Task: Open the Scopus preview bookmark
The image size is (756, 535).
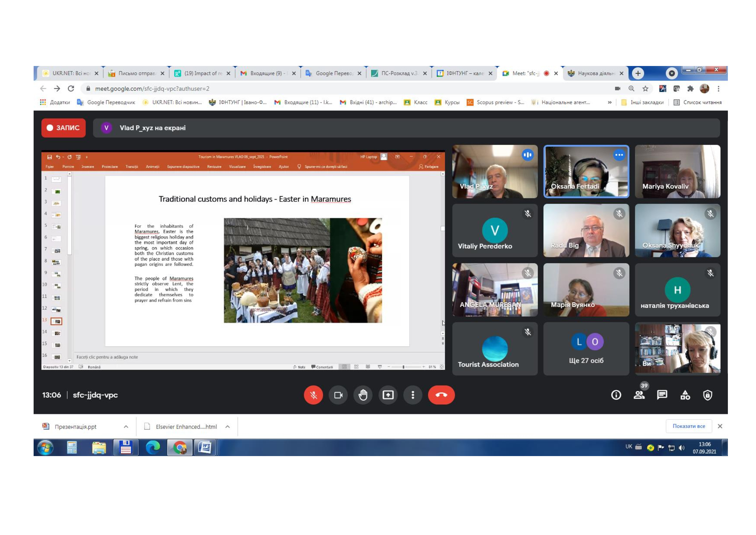Action: (495, 103)
